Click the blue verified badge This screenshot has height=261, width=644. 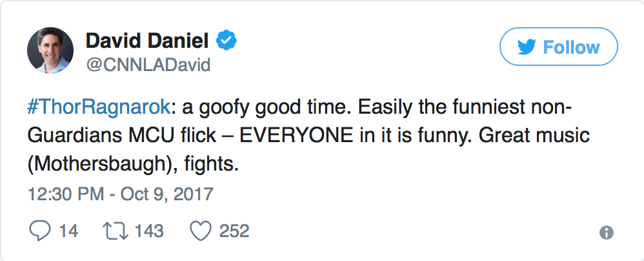[x=225, y=41]
